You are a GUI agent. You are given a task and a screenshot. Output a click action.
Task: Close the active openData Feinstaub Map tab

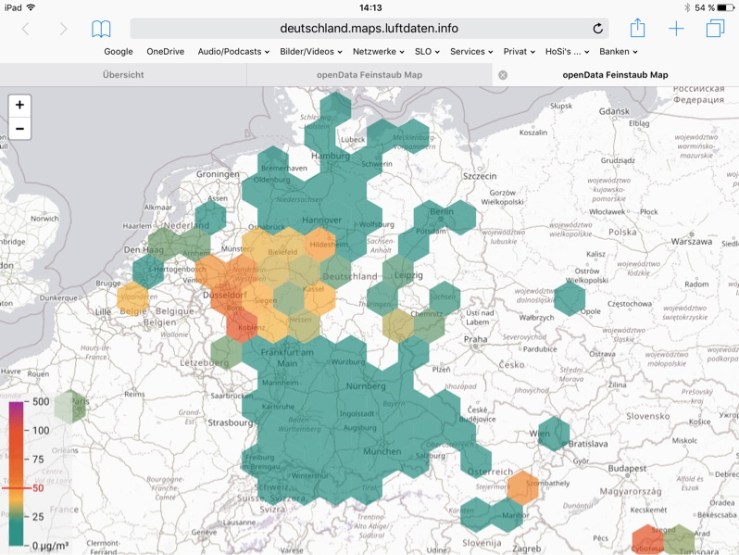pyautogui.click(x=503, y=75)
